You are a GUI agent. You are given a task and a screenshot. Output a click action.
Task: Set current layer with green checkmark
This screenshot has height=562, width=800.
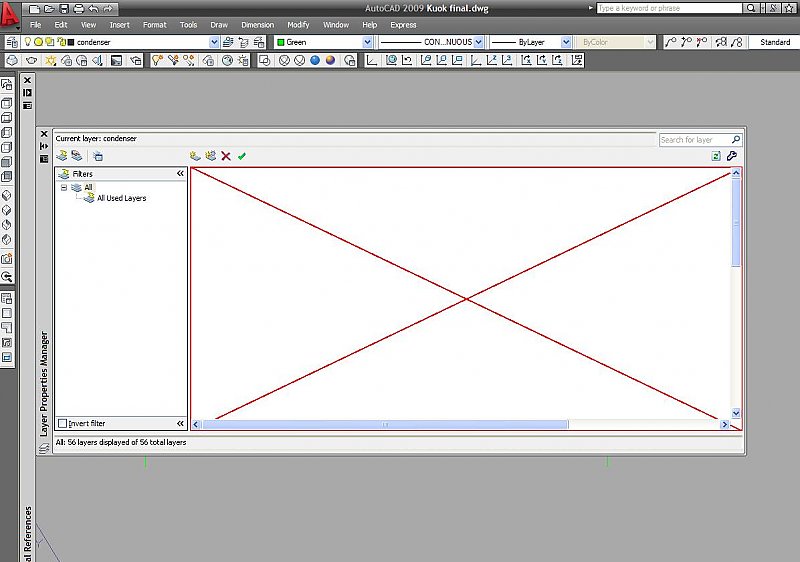[x=242, y=156]
